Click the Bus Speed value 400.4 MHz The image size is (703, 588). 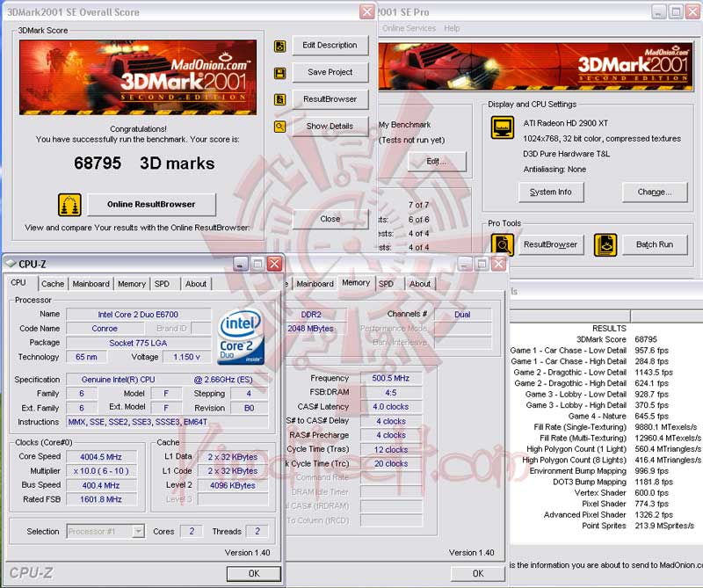(x=101, y=485)
